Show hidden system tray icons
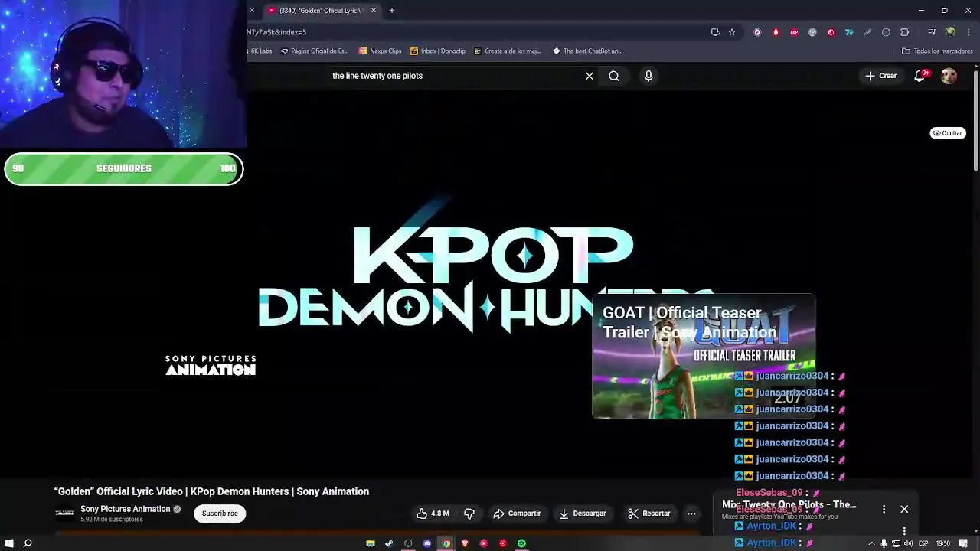Screen dimensions: 980x551 (x=871, y=543)
